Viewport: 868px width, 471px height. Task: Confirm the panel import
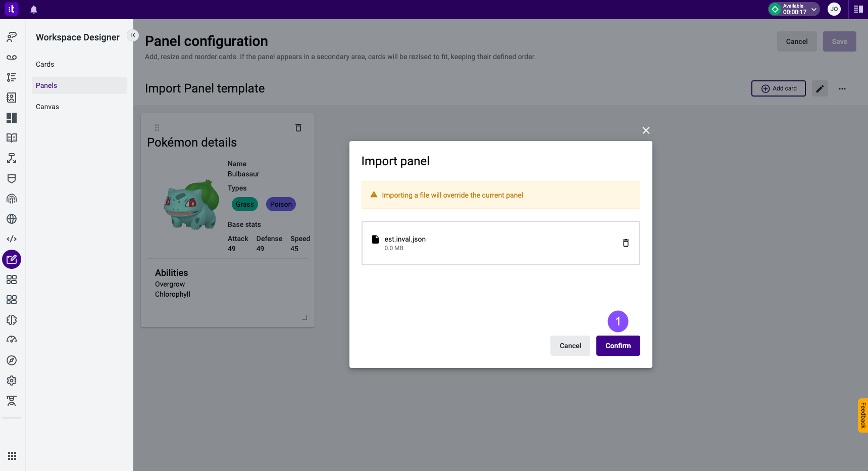coord(618,346)
